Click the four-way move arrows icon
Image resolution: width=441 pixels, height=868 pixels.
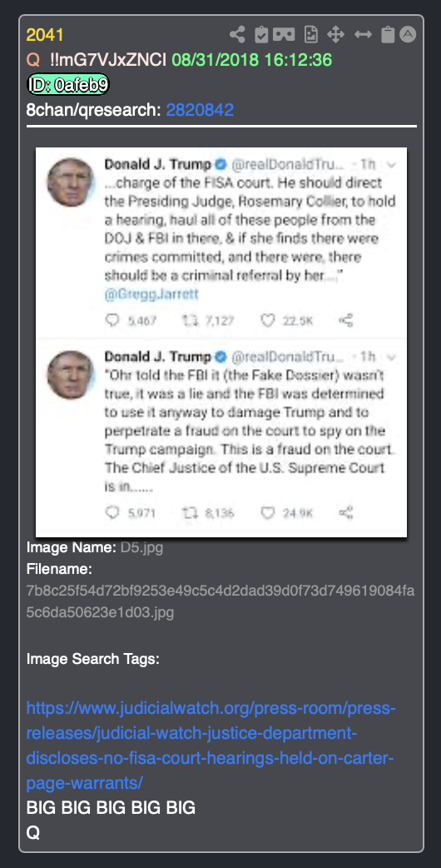click(x=335, y=35)
